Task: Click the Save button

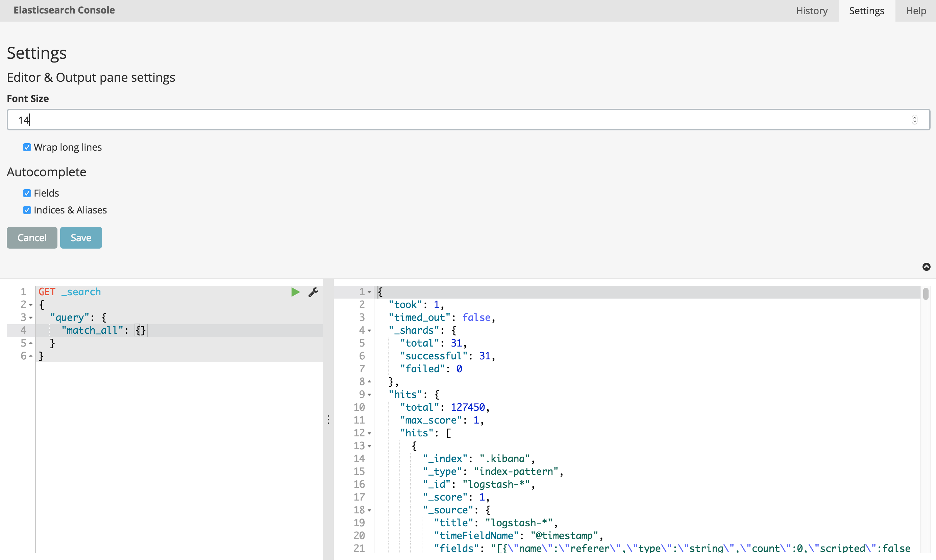Action: pyautogui.click(x=81, y=237)
